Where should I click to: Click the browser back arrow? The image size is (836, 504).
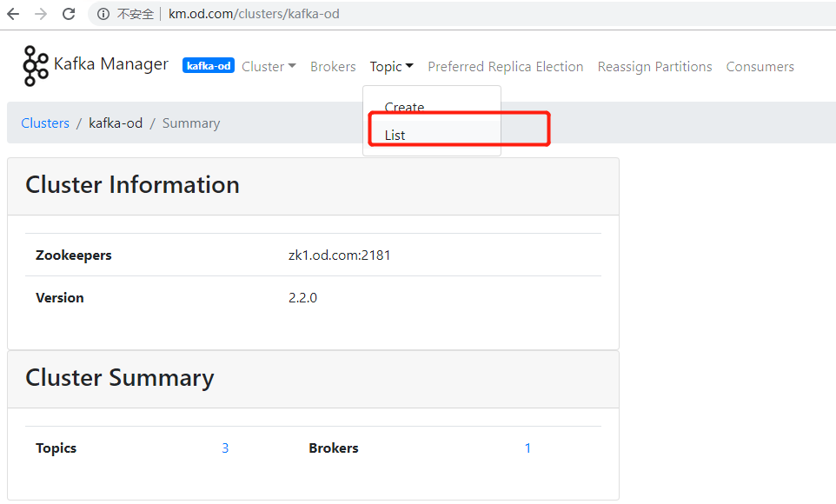coord(13,14)
